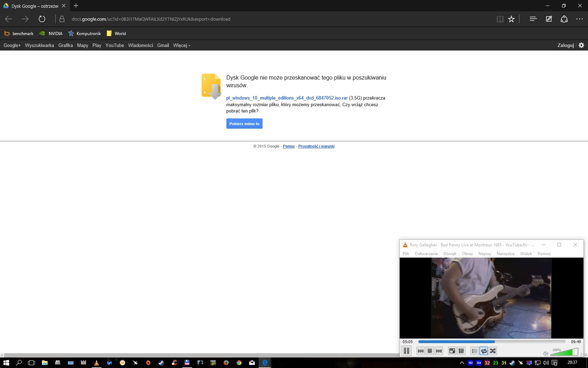
Task: Open Grafika in Google bar
Action: click(65, 45)
